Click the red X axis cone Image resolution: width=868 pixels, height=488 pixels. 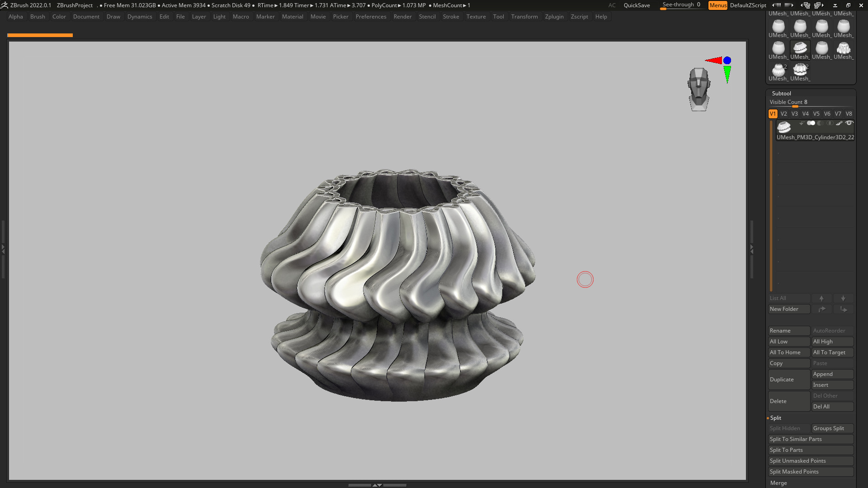[x=714, y=60]
